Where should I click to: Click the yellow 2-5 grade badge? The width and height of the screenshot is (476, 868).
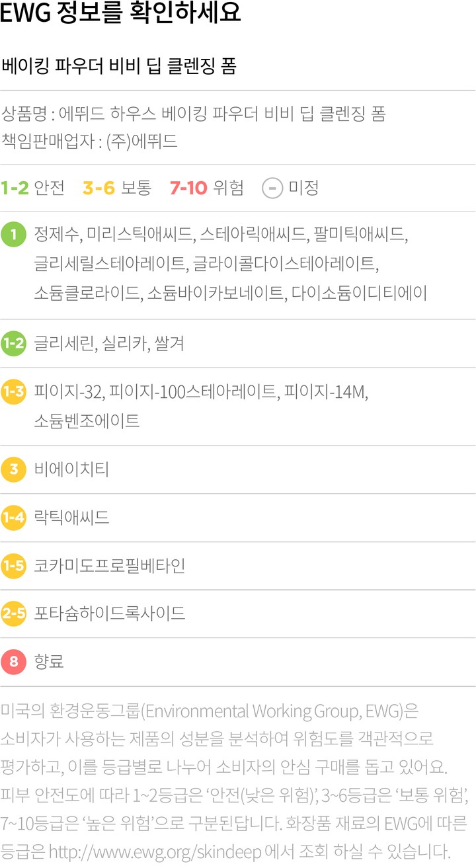(x=13, y=614)
